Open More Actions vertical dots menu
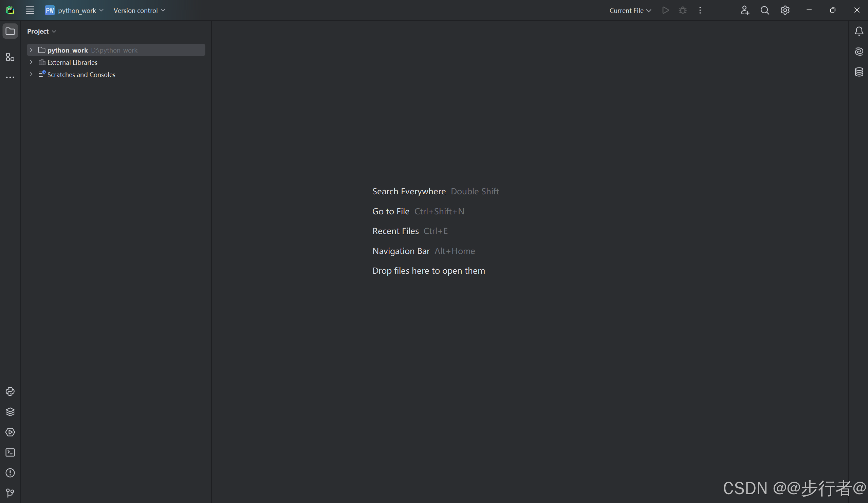 (700, 10)
